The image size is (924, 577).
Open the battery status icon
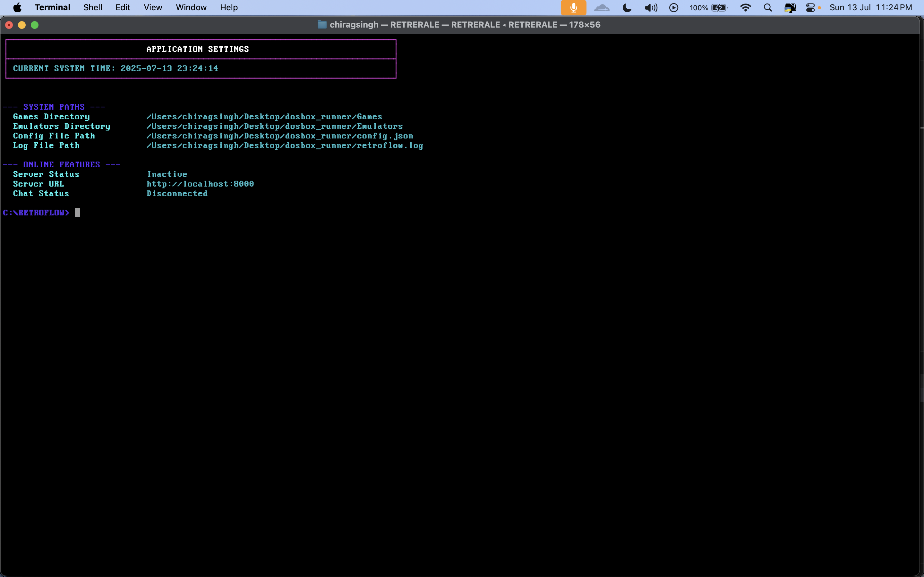(x=719, y=8)
